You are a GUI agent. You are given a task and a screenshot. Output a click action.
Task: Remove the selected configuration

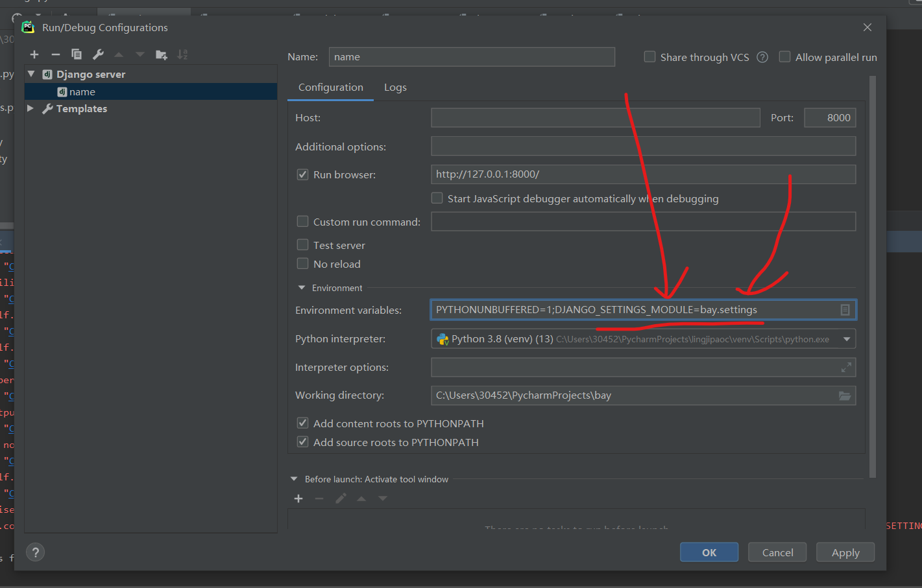point(55,54)
